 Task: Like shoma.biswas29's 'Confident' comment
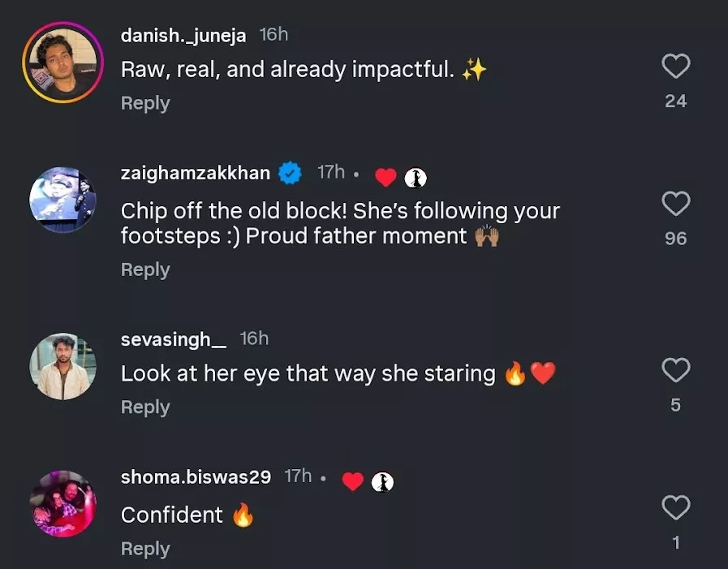click(675, 509)
